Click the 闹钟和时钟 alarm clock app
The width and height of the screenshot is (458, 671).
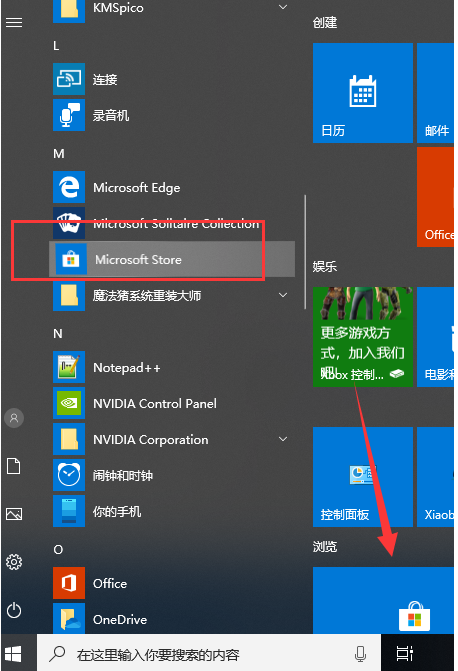pos(172,475)
